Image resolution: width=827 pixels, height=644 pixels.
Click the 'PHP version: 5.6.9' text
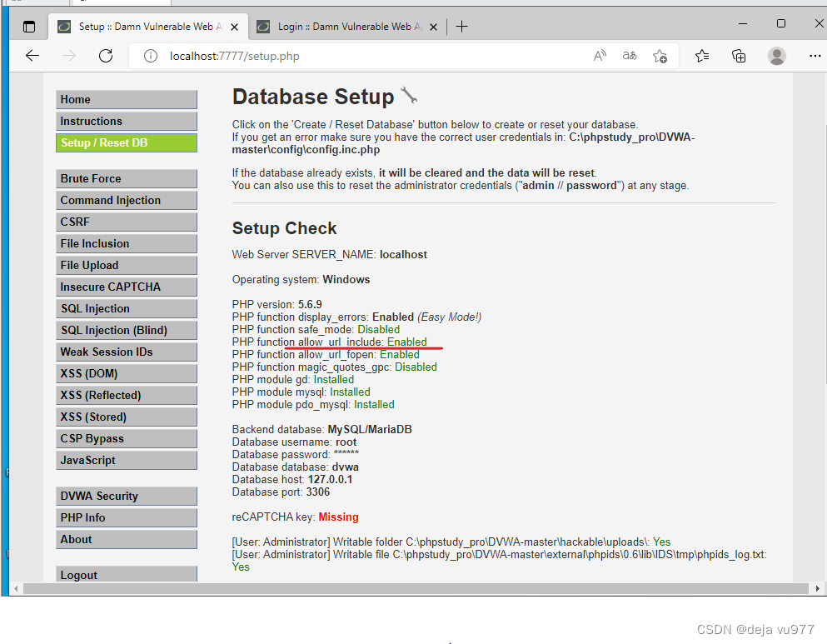tap(276, 304)
